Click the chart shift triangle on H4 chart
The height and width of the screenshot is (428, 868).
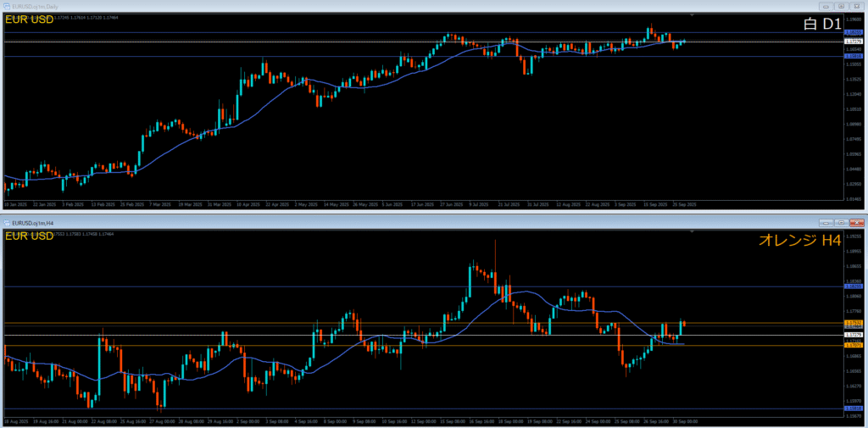(693, 230)
